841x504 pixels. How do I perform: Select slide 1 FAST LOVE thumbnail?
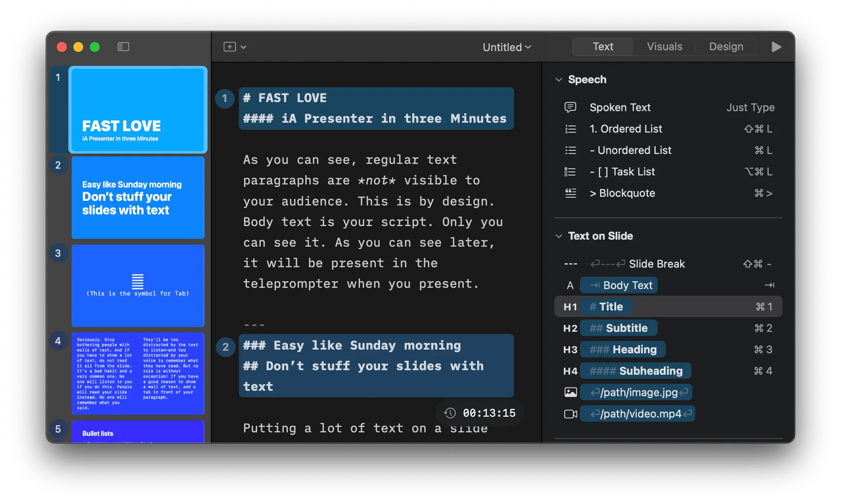pos(138,110)
